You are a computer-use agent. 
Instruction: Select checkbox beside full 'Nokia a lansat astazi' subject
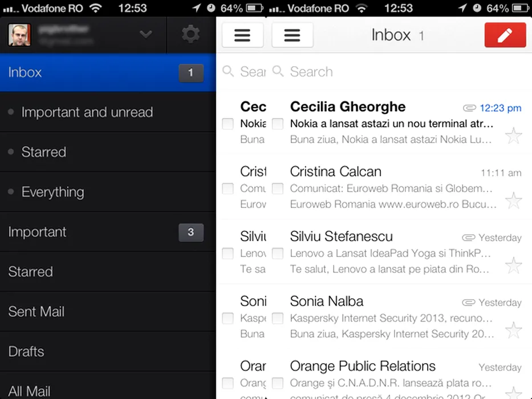coord(278,124)
